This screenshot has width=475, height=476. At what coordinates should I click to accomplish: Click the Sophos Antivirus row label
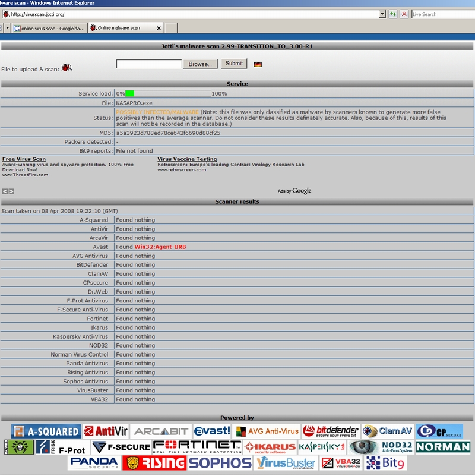85,382
